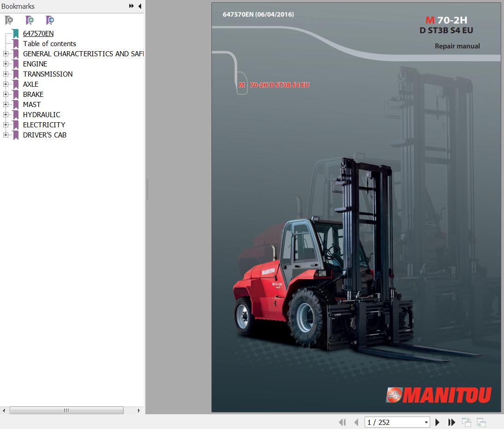Expand the HYDRAULIC bookmark section

(x=6, y=115)
